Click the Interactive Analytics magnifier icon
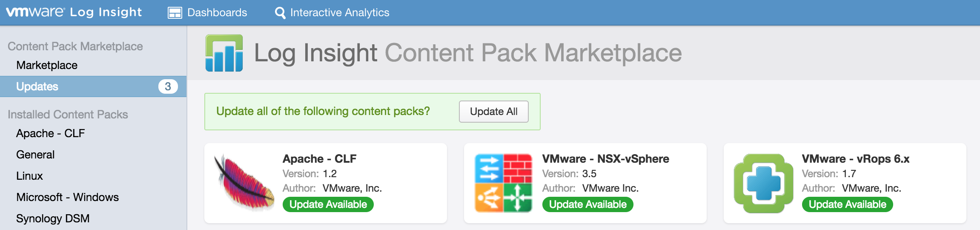The height and width of the screenshot is (230, 980). coord(280,13)
